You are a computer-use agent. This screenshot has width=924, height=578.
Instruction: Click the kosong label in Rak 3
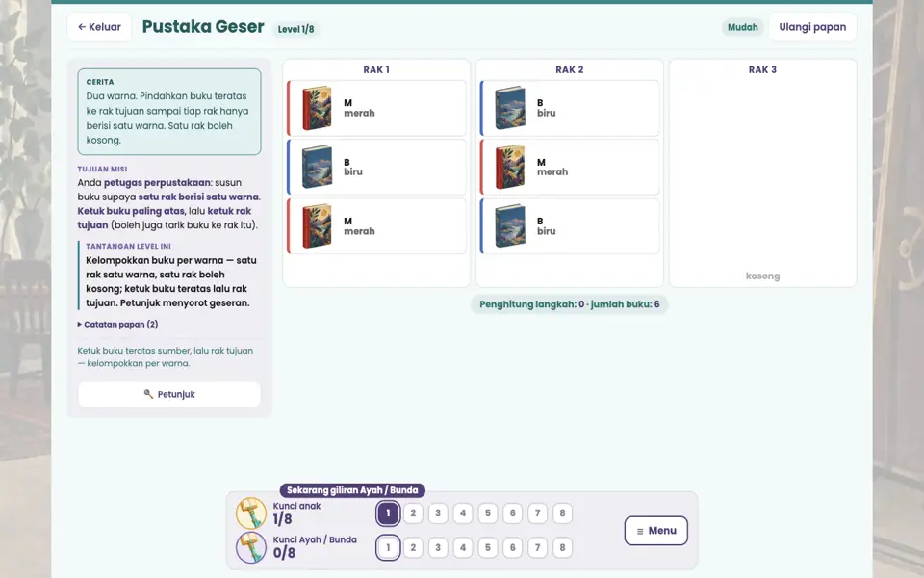(x=762, y=276)
